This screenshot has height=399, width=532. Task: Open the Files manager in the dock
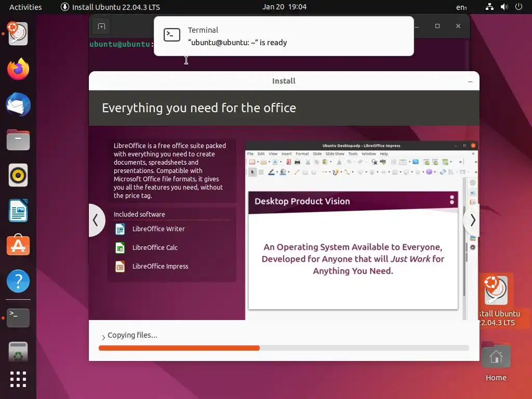click(18, 140)
